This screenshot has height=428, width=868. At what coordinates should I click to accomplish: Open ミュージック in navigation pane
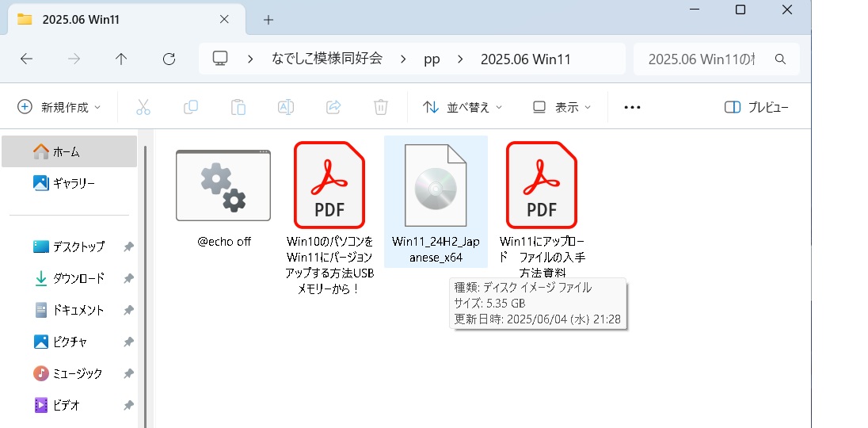pos(69,374)
